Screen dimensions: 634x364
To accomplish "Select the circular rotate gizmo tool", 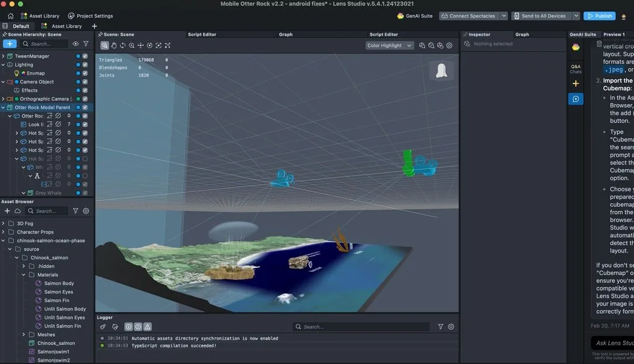I will click(150, 45).
